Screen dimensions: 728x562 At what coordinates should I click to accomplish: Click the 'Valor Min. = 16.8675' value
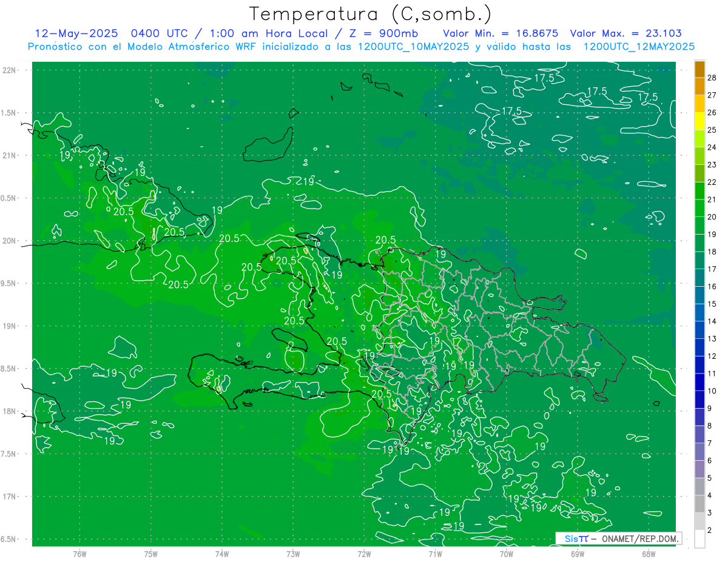pos(500,33)
